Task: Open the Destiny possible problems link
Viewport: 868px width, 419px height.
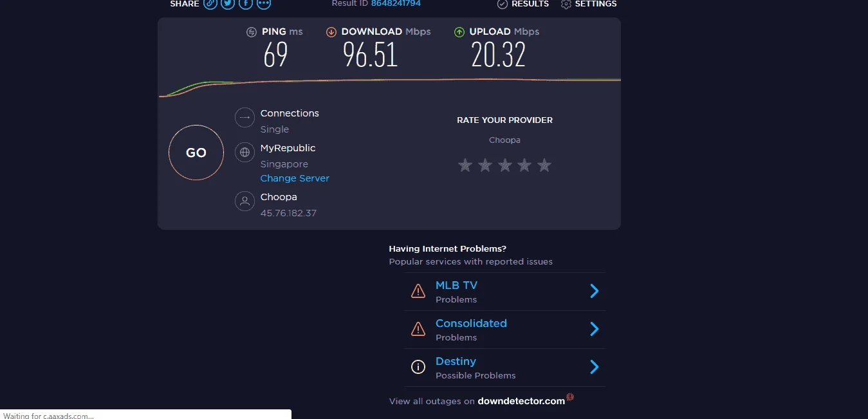Action: point(456,361)
